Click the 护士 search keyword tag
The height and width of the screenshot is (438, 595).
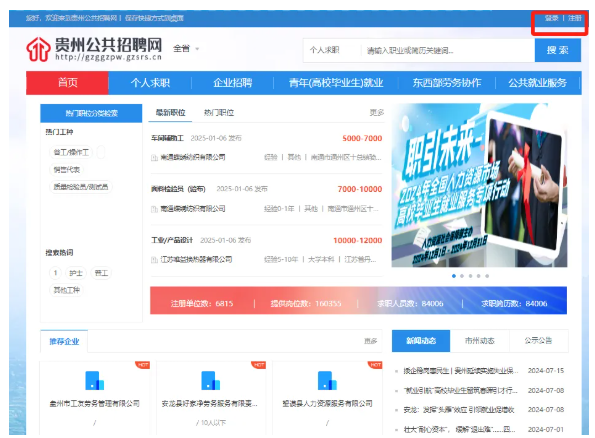[76, 273]
